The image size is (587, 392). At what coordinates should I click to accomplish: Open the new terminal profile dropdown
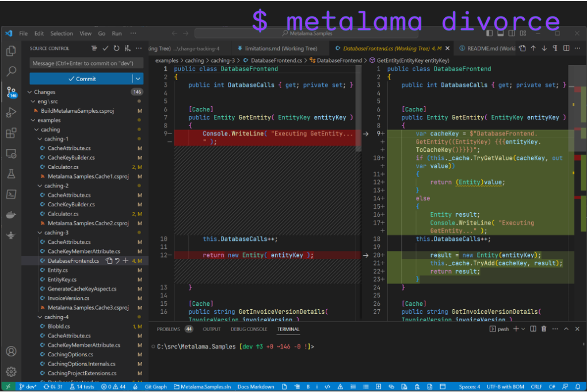point(523,329)
